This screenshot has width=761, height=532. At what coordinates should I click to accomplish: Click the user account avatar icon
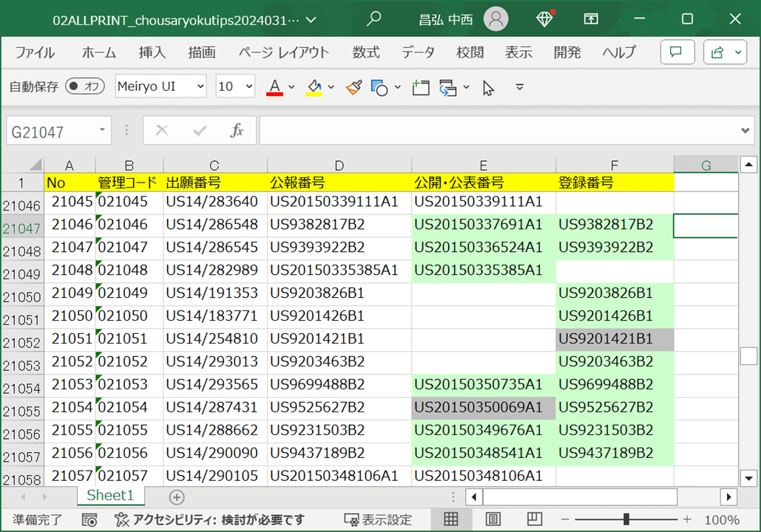point(496,19)
